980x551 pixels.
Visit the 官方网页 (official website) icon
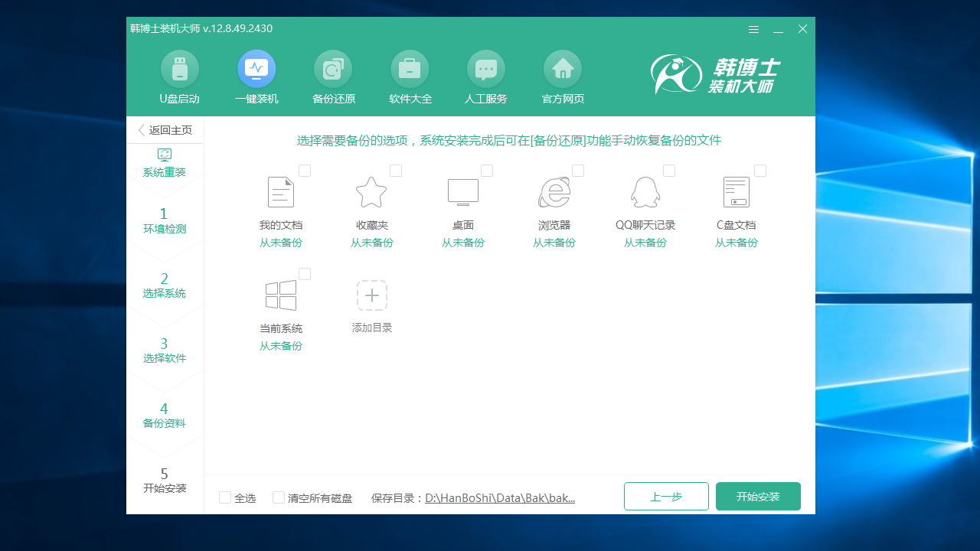click(x=563, y=76)
